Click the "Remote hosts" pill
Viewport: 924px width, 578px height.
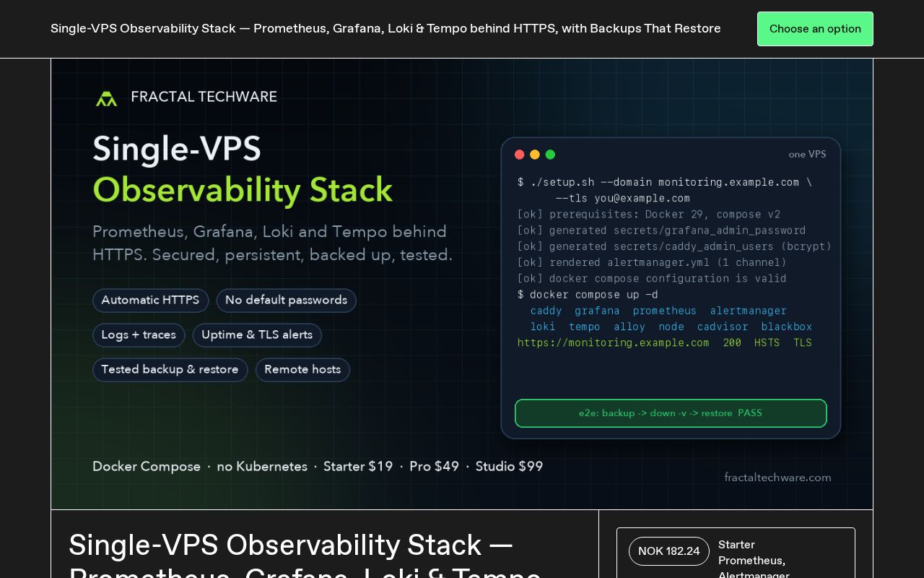[302, 370]
